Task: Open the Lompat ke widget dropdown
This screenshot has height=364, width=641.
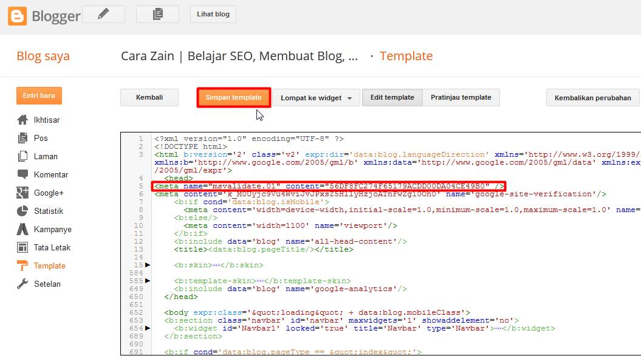Action: 316,98
